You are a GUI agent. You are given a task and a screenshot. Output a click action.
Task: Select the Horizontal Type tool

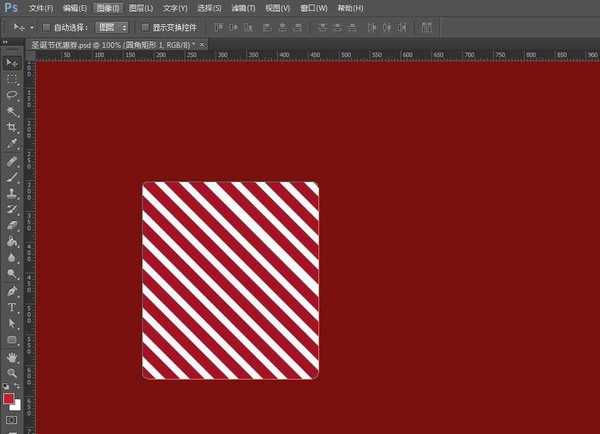coord(12,307)
